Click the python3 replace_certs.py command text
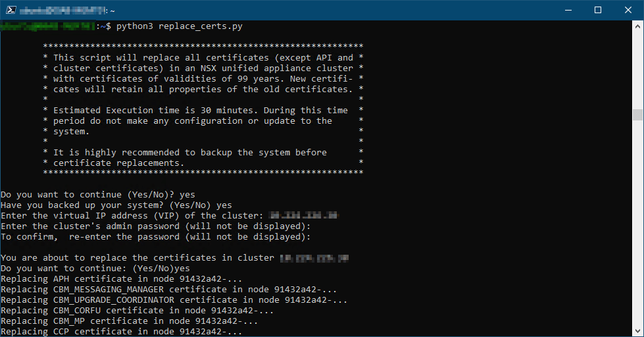Viewport: 644px width, 337px height. [179, 26]
